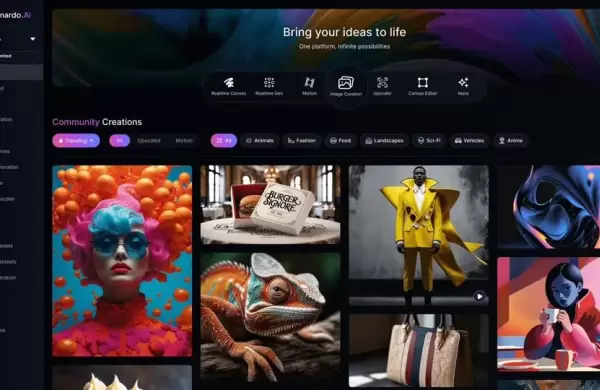Open the illustrated woman drinking coffee image
This screenshot has height=390, width=600.
(549, 314)
